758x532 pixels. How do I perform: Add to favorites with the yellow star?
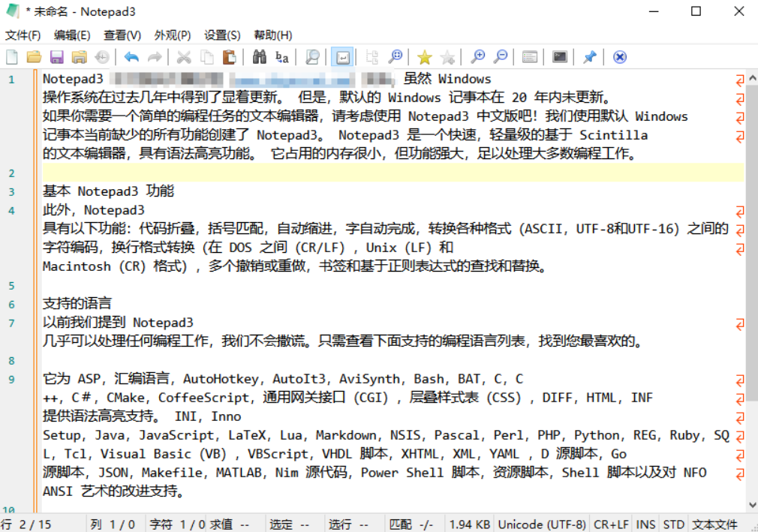[x=425, y=57]
